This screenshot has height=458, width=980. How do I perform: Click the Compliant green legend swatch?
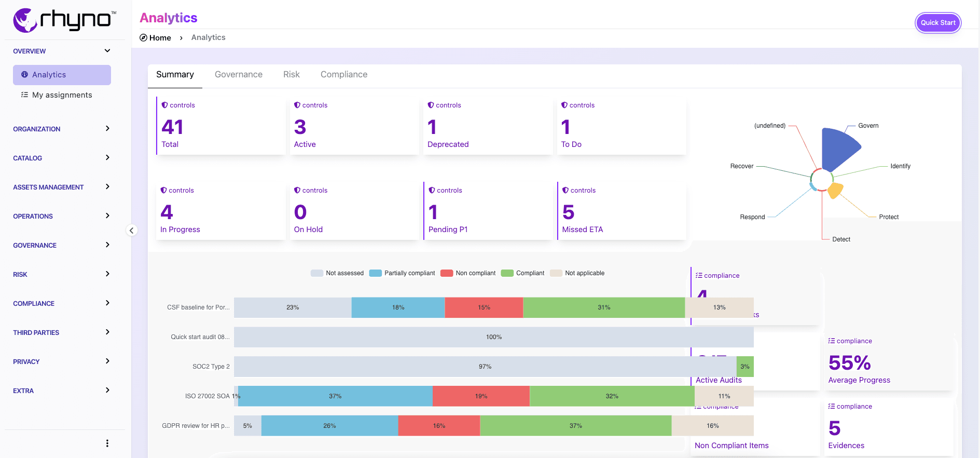click(507, 273)
